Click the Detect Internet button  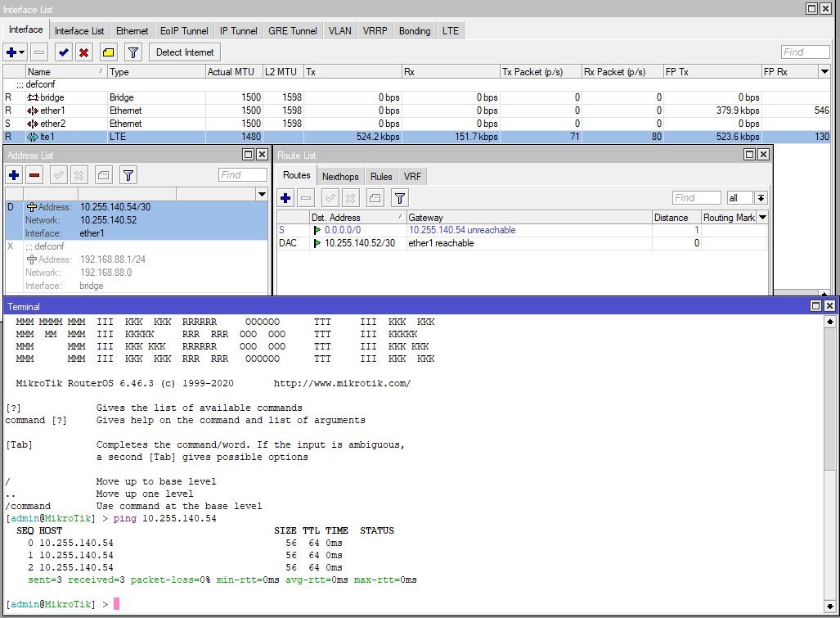[185, 52]
